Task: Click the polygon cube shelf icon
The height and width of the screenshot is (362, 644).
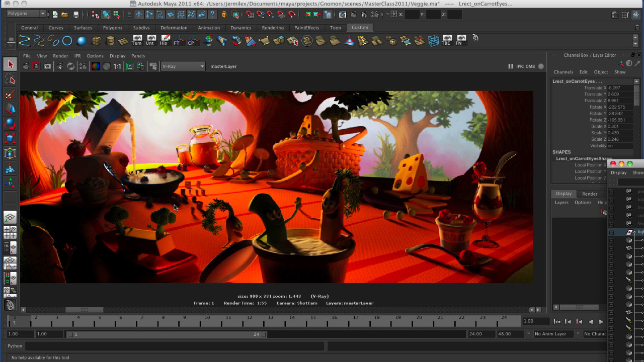Action: (x=96, y=41)
